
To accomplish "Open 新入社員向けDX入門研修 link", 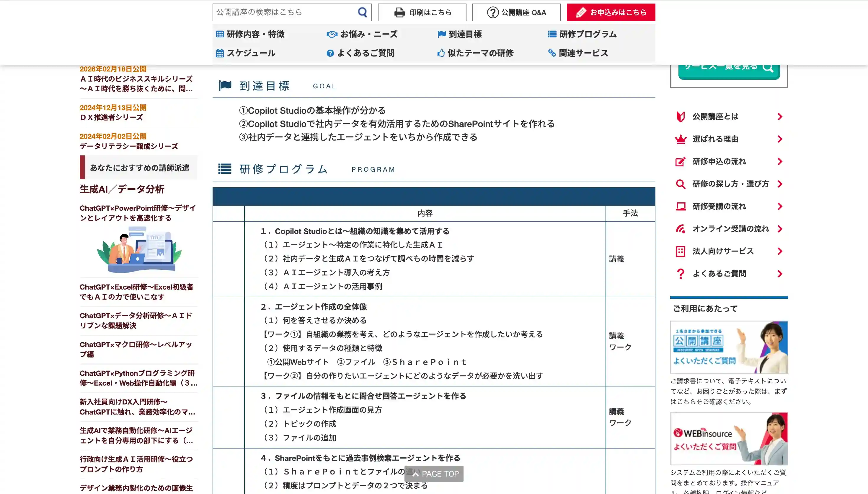I will tap(138, 407).
